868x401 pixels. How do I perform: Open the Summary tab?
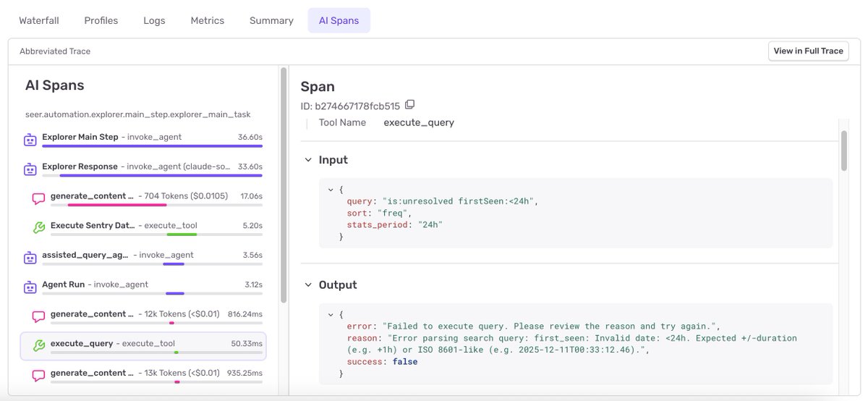click(271, 20)
